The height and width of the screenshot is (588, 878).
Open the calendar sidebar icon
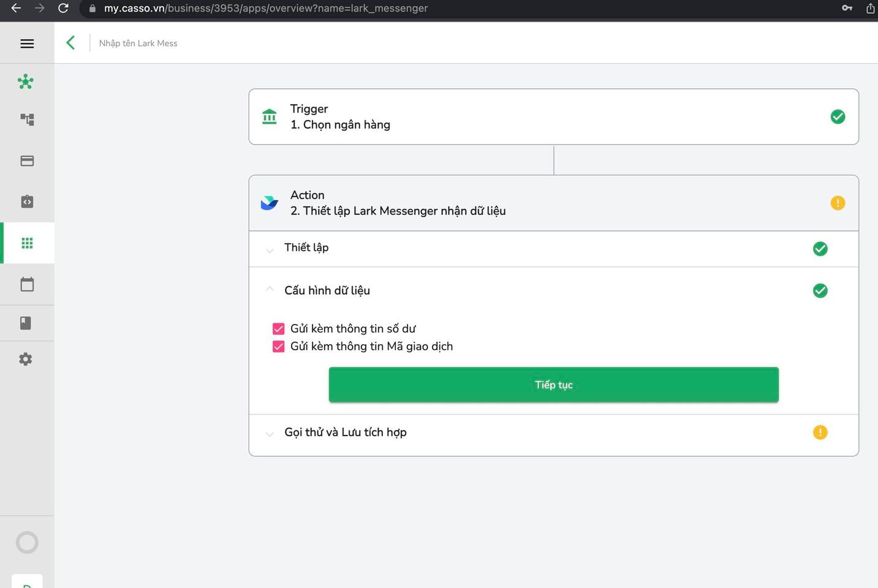27,284
